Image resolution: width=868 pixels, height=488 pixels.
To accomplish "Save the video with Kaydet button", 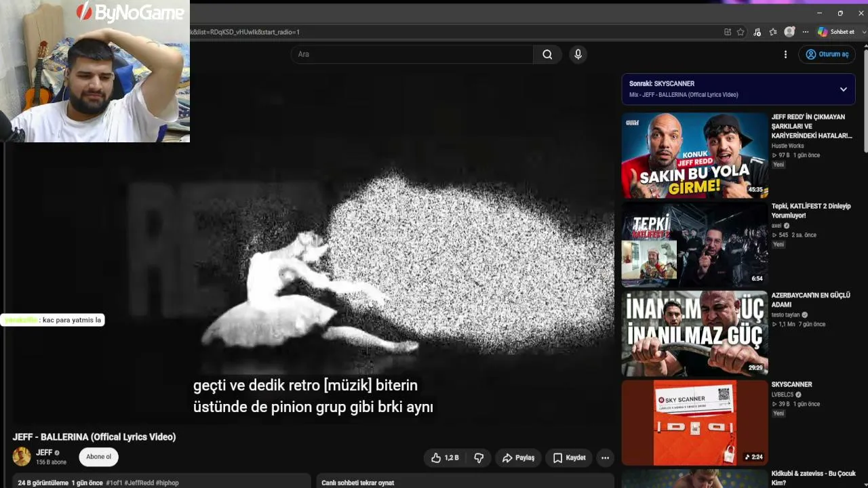I will [x=569, y=458].
